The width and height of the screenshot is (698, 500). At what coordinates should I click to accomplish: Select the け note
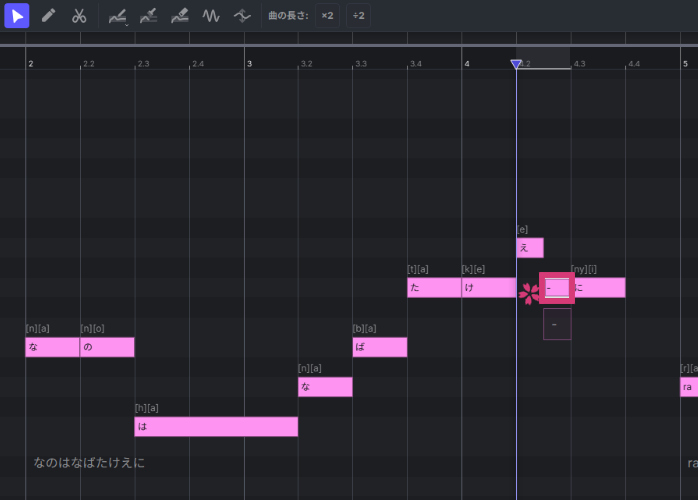tap(488, 288)
